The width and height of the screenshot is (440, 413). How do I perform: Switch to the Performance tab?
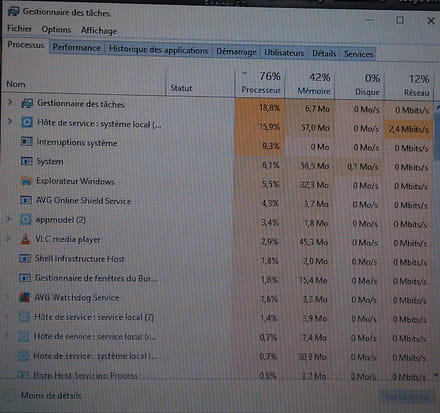coord(76,48)
